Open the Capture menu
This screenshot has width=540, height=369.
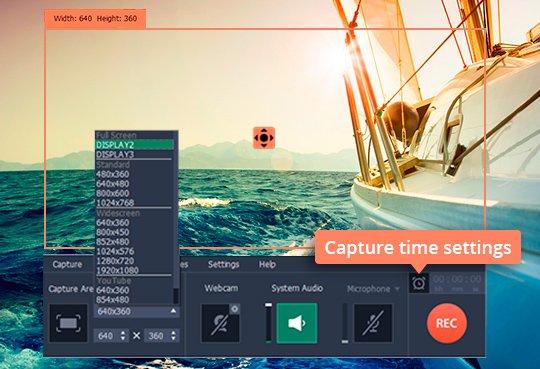(x=67, y=264)
